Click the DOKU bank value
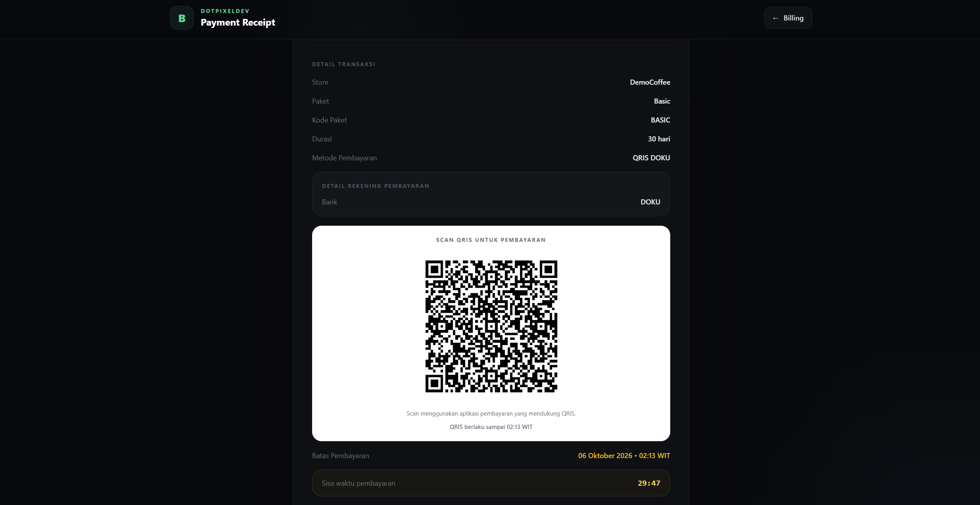This screenshot has width=980, height=505. coord(650,202)
